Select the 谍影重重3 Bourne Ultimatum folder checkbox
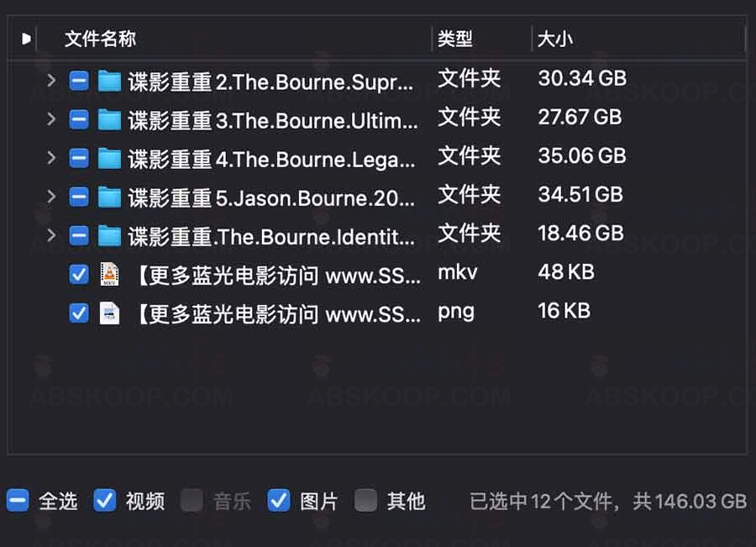 [x=79, y=119]
